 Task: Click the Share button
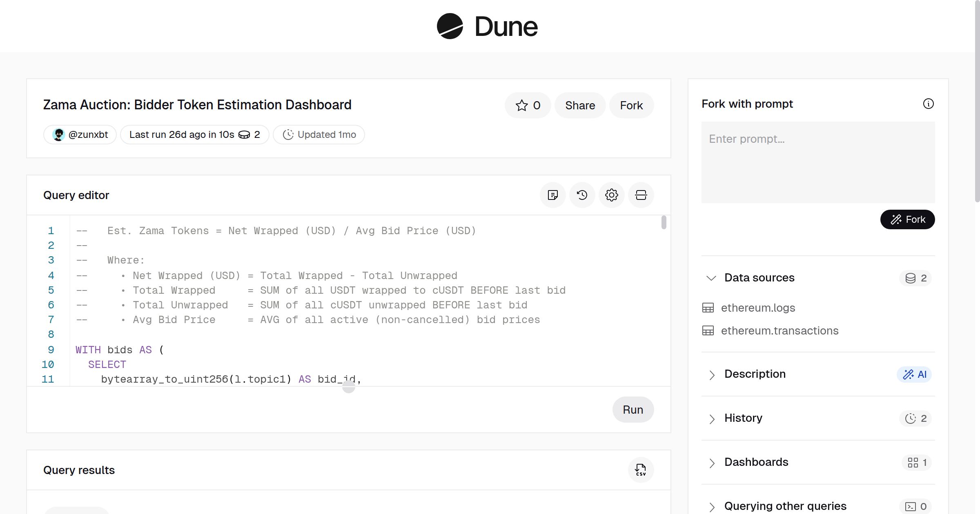[x=579, y=105]
